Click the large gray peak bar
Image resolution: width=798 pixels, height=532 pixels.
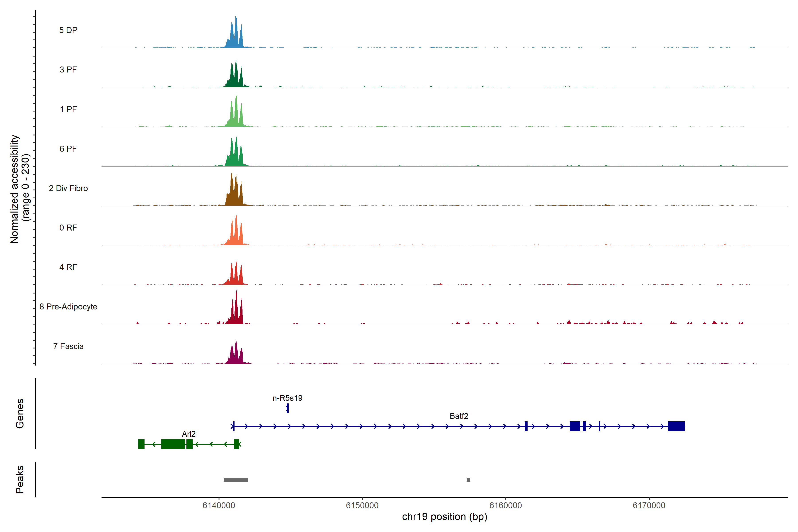coord(236,480)
